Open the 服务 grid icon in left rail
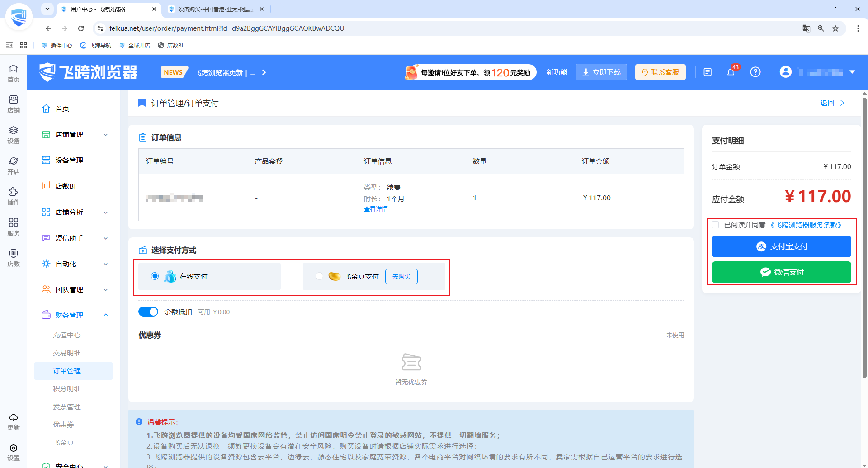 [x=14, y=227]
